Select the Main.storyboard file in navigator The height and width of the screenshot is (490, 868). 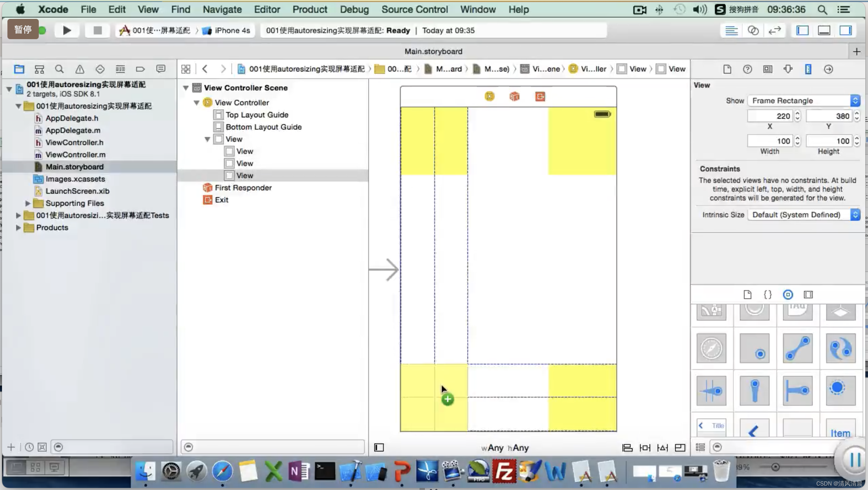click(75, 166)
